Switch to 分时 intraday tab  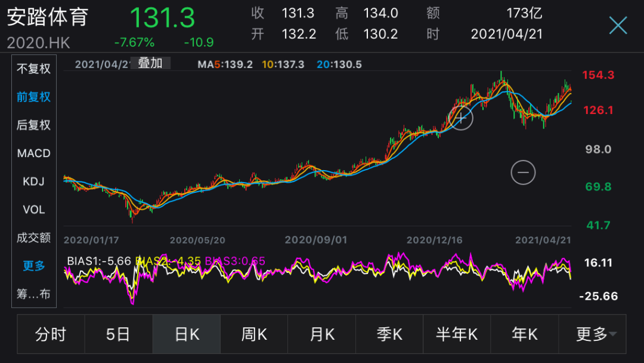pos(51,334)
